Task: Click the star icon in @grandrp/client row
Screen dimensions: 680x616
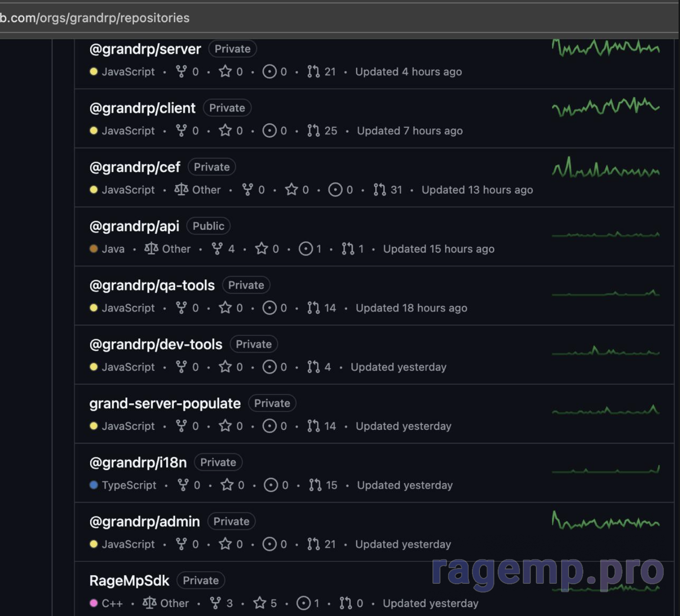Action: click(225, 130)
